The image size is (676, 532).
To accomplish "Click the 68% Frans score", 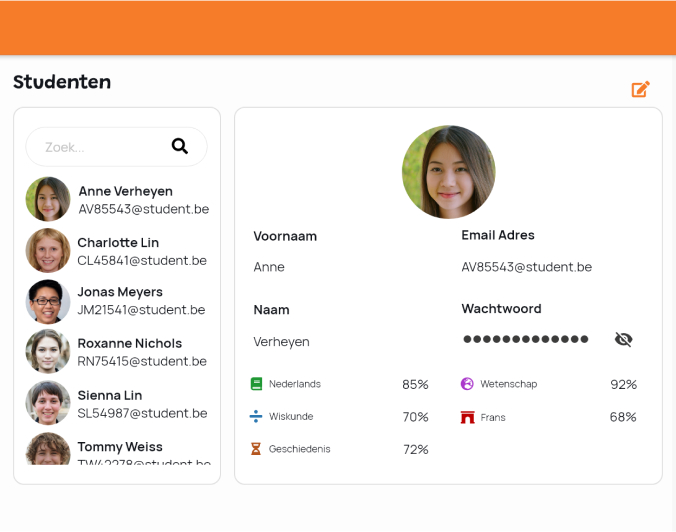I will click(623, 417).
